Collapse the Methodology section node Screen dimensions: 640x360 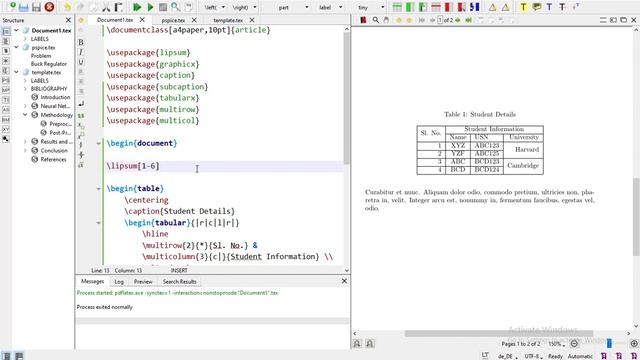(x=25, y=115)
